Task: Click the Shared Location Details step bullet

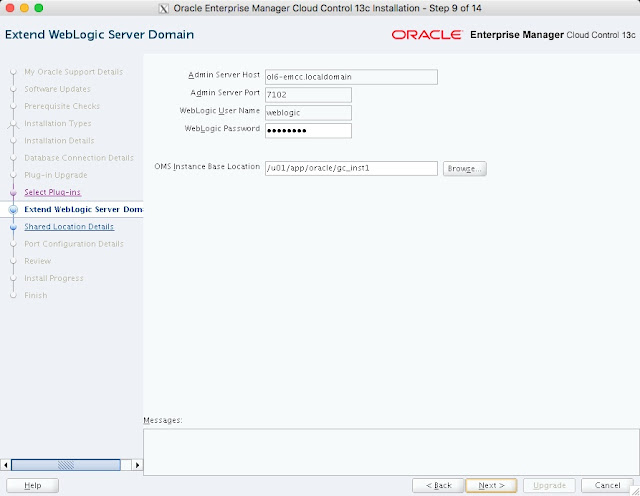Action: coord(13,227)
